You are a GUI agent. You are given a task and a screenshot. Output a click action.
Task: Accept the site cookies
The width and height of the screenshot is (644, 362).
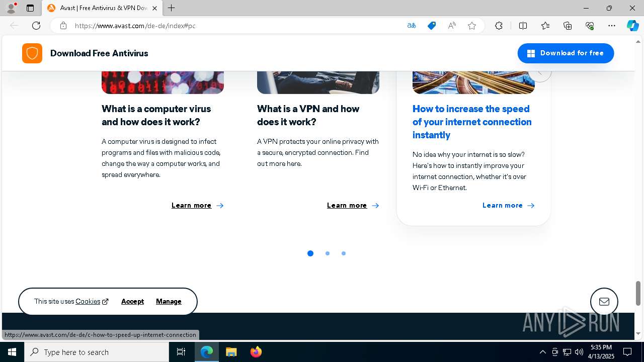[x=132, y=301]
